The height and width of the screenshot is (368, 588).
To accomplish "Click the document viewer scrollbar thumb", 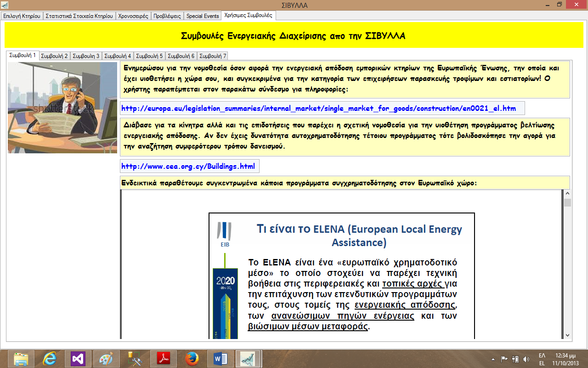I will (x=567, y=203).
